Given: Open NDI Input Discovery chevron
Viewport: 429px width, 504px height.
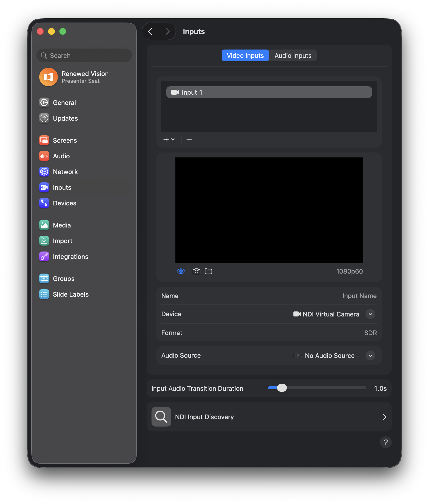Looking at the screenshot, I should click(384, 417).
